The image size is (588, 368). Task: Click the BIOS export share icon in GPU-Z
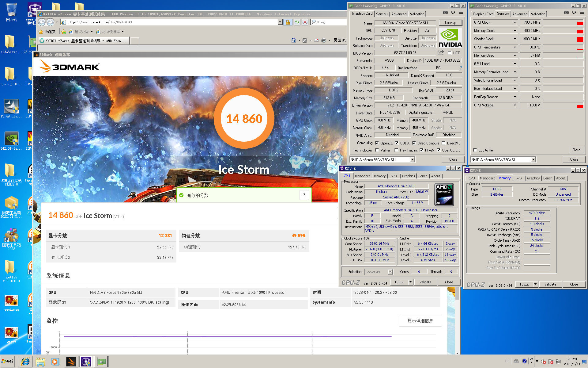coord(441,53)
